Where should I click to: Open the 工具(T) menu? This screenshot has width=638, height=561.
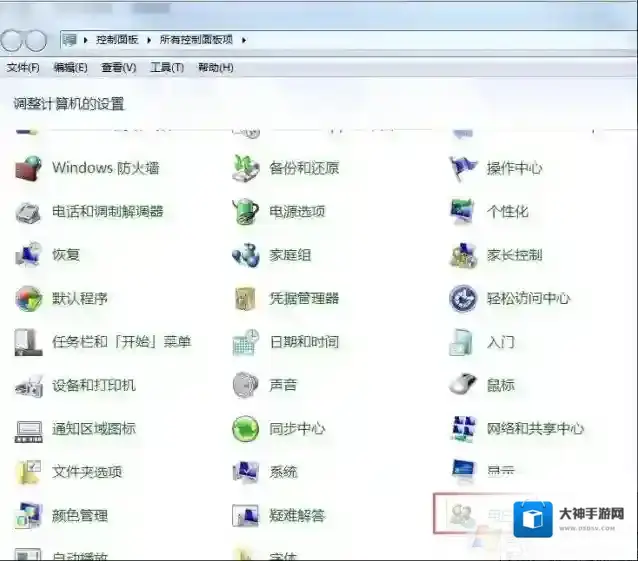click(x=167, y=68)
